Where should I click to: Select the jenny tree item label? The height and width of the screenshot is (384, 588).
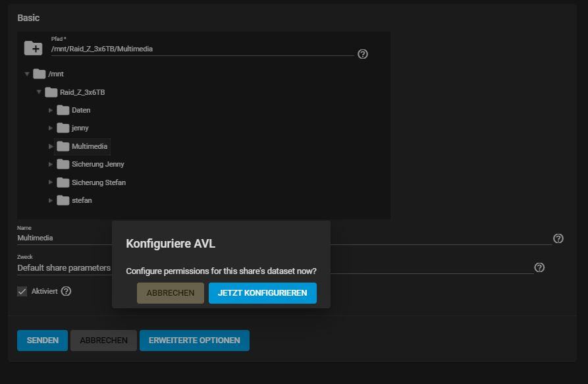tap(80, 128)
